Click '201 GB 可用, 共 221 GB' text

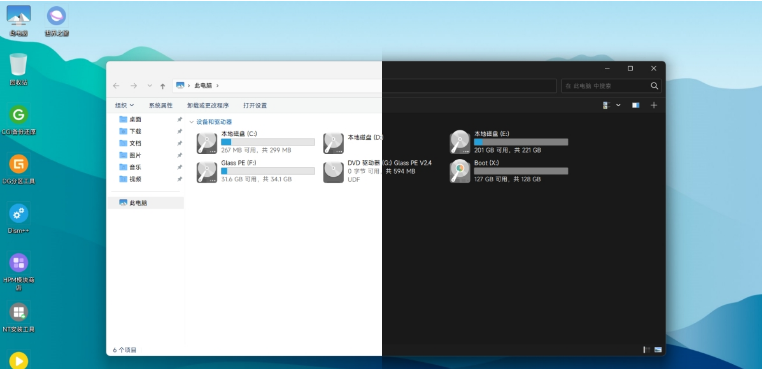(x=507, y=151)
